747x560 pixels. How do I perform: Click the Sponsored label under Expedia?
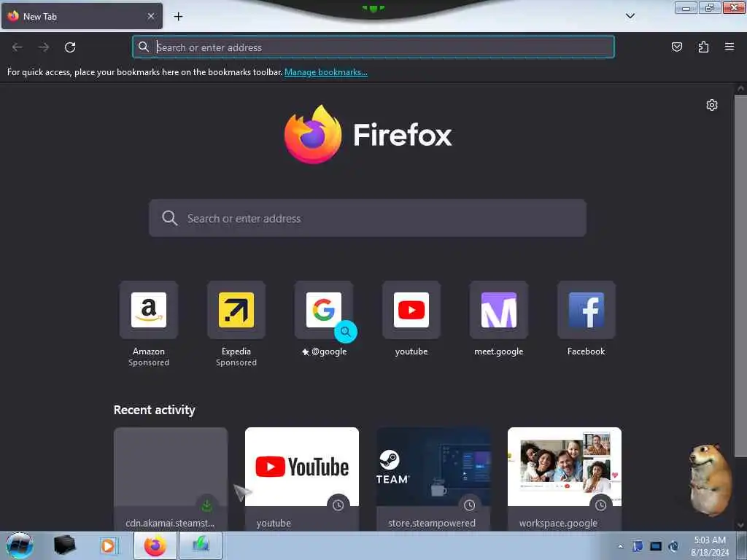tap(236, 363)
